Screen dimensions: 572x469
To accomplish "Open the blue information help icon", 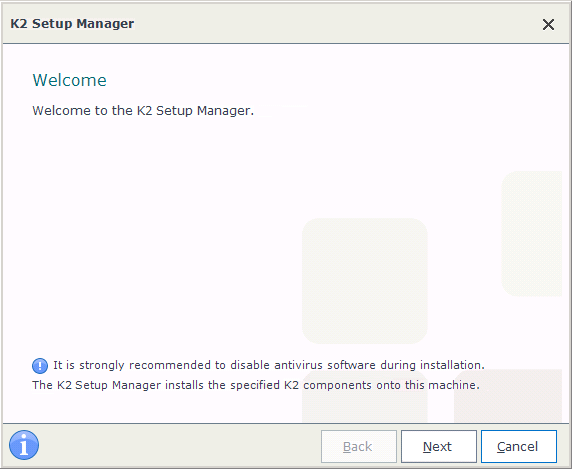I will [x=24, y=445].
